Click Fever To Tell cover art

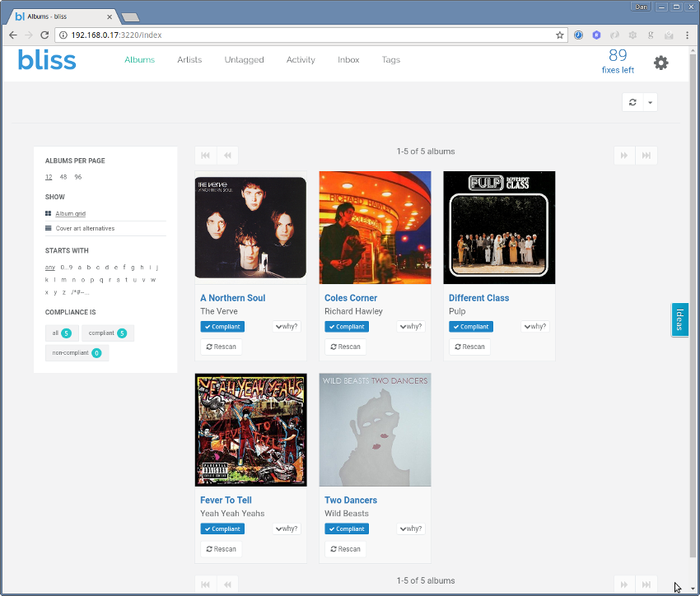coord(251,430)
